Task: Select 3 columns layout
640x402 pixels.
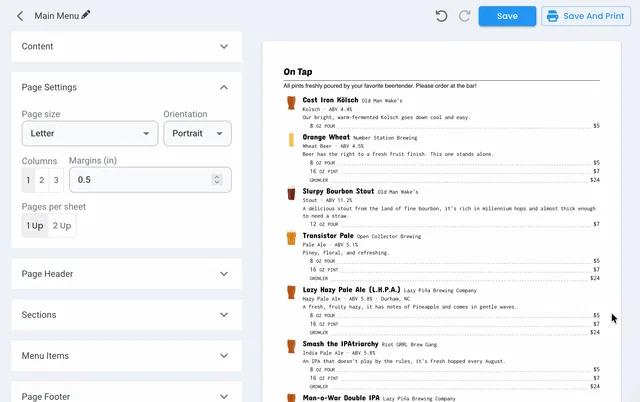Action: click(x=56, y=180)
